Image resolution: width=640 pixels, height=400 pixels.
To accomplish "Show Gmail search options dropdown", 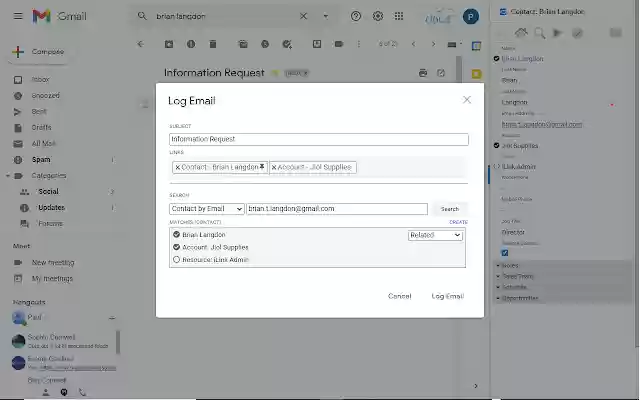I will (x=325, y=16).
